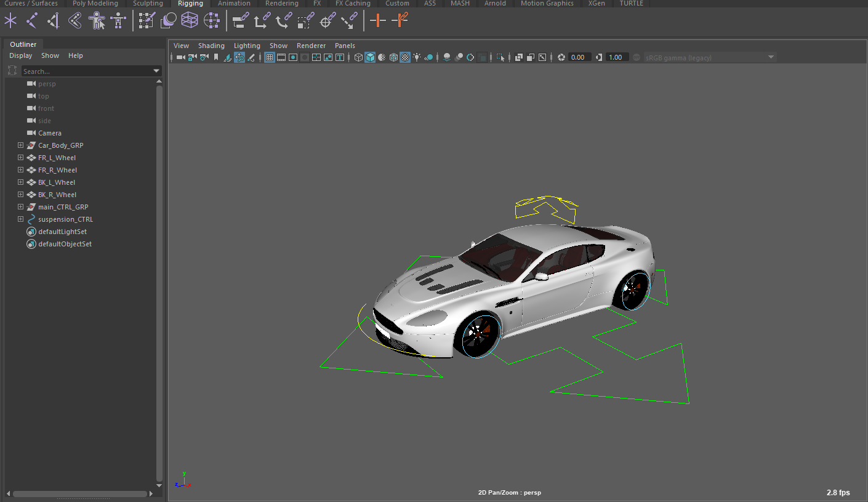868x502 pixels.
Task: Click the Quick Rig character icon
Action: click(x=96, y=21)
